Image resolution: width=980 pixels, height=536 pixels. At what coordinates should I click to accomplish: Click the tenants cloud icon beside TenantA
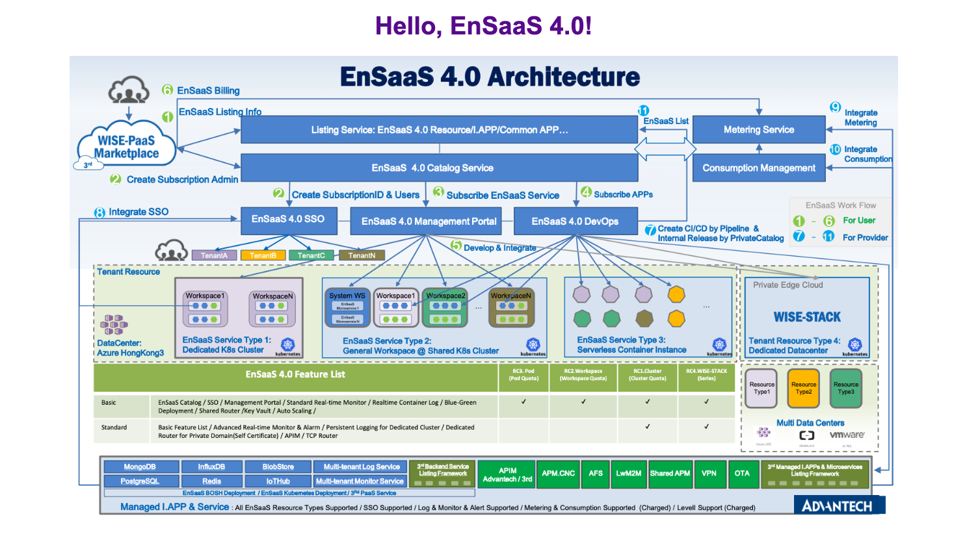172,251
